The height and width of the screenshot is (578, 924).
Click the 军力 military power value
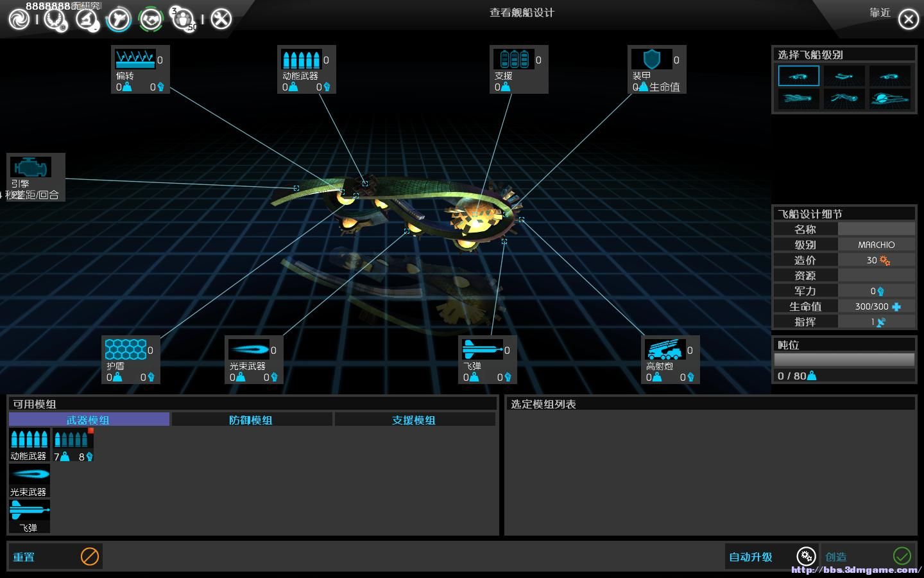pos(877,291)
